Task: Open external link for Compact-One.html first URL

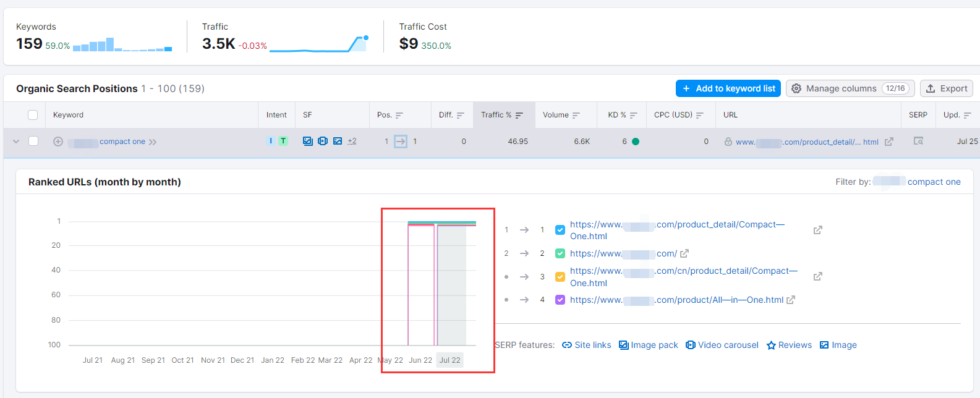Action: click(x=817, y=230)
